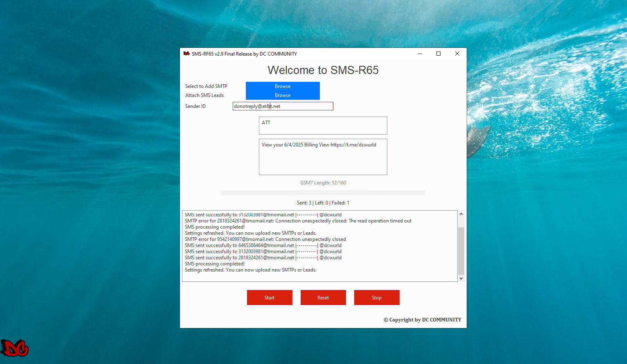Select log line with SMTP error for 2818324261
This screenshot has width=627, height=364.
298,221
